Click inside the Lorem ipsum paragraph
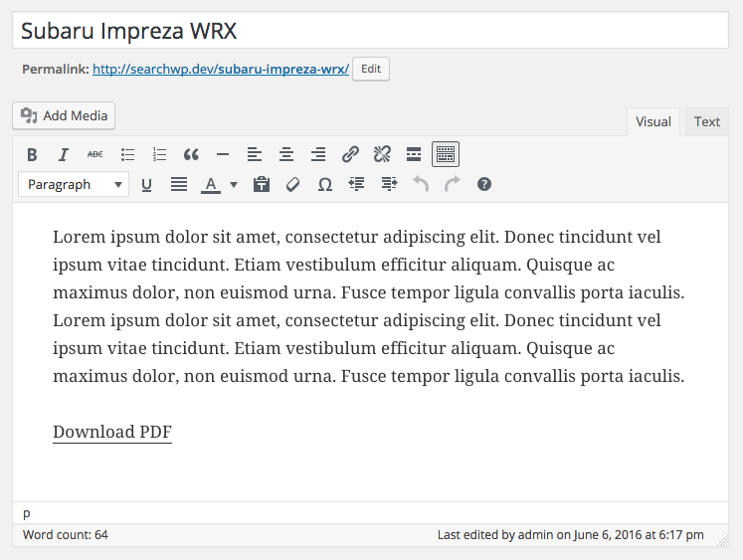Screen dimensions: 743x560 [369, 306]
